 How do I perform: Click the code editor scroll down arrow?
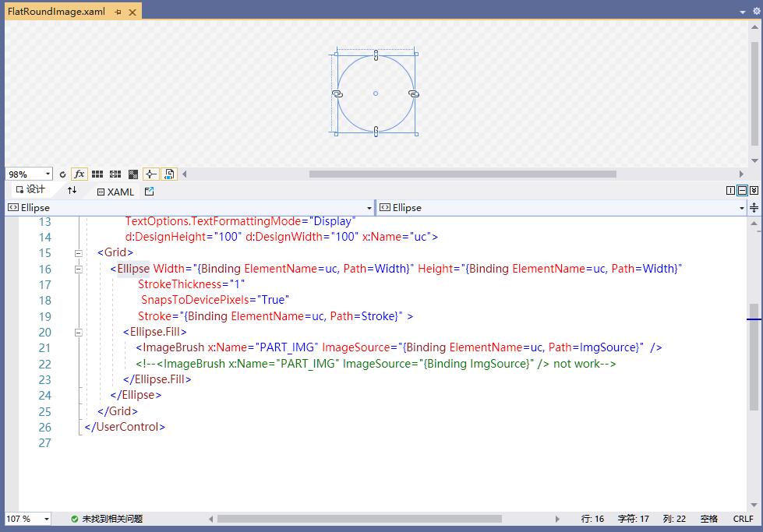tap(754, 505)
